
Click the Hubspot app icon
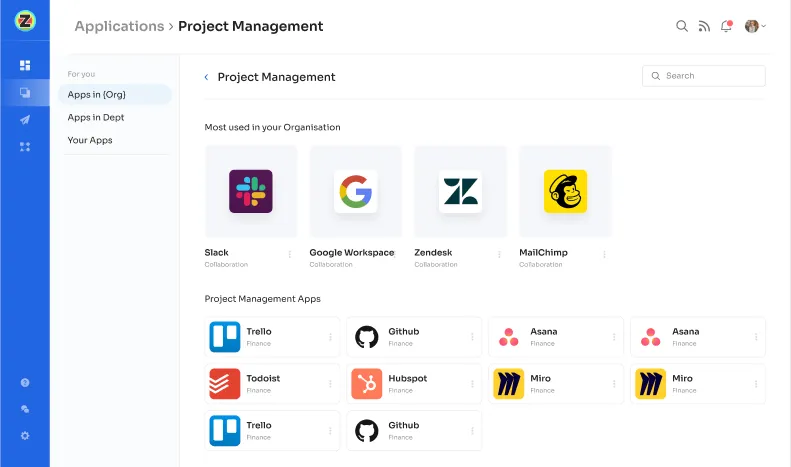(x=367, y=384)
